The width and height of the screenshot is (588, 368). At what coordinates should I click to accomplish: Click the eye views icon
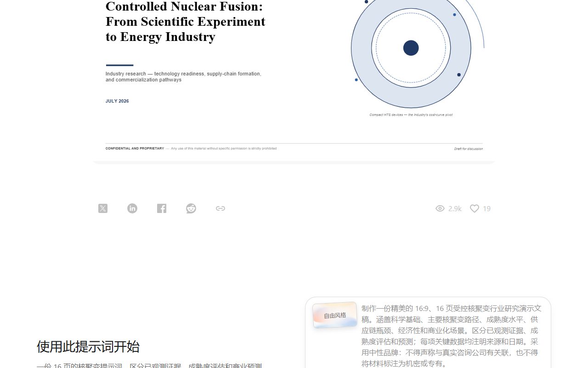(440, 208)
